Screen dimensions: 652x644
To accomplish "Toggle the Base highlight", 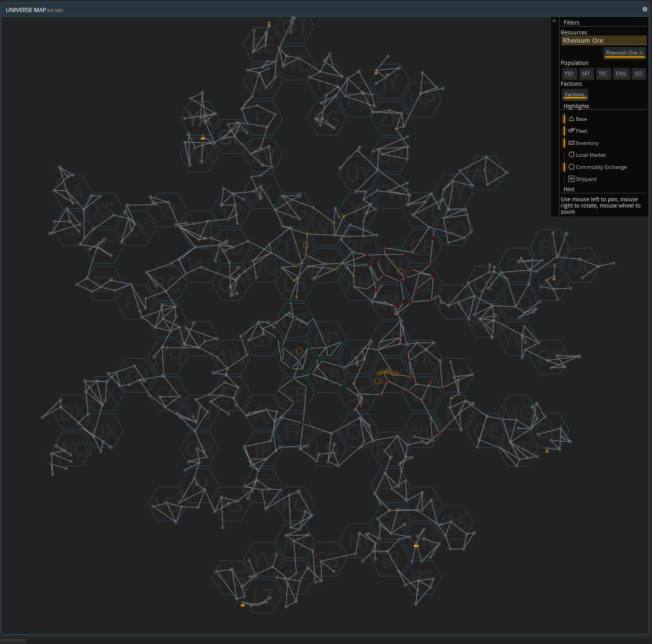I will [x=581, y=119].
